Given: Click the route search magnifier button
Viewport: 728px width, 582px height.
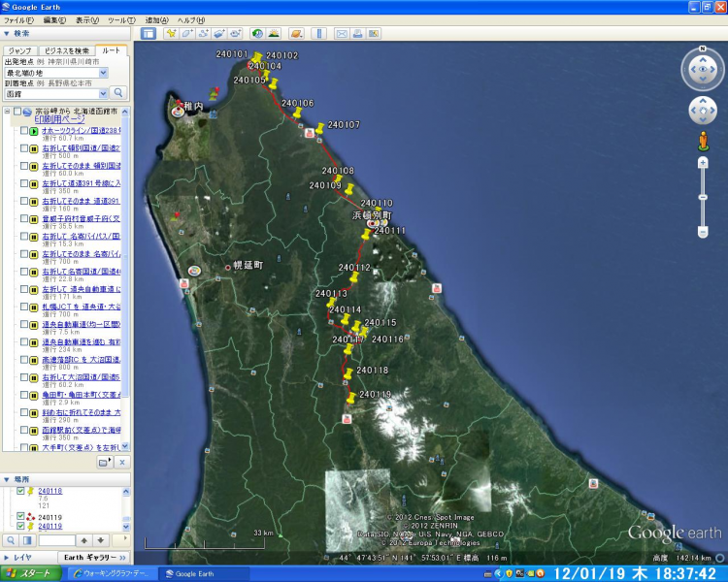Looking at the screenshot, I should (117, 93).
